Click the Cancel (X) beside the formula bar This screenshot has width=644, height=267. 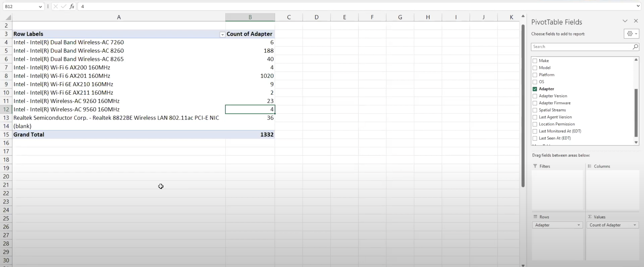[55, 6]
